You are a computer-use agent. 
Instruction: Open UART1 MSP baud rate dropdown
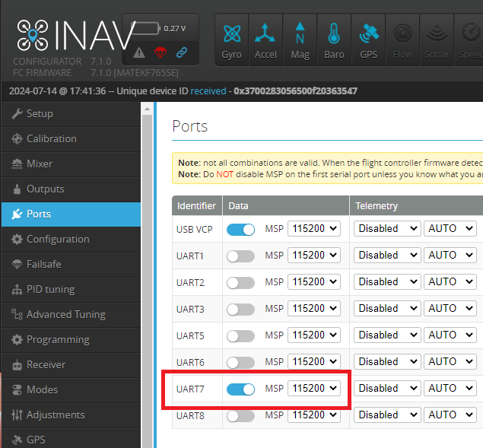[314, 255]
